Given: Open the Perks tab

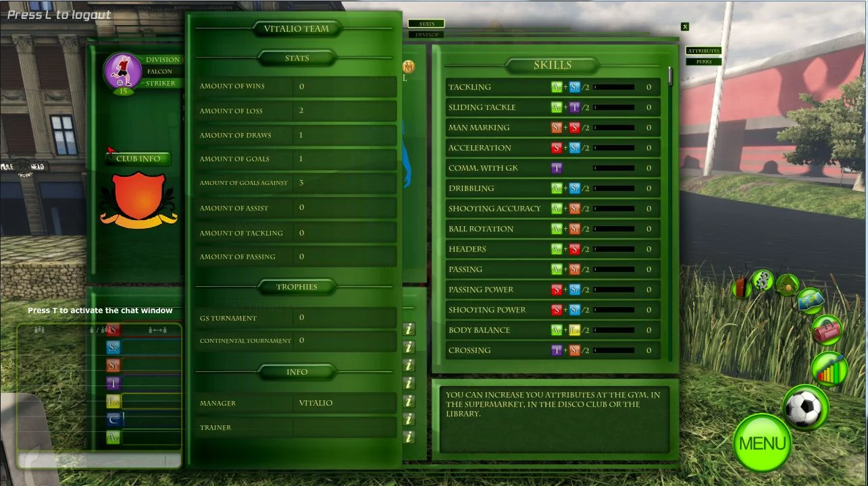Looking at the screenshot, I should pos(703,61).
